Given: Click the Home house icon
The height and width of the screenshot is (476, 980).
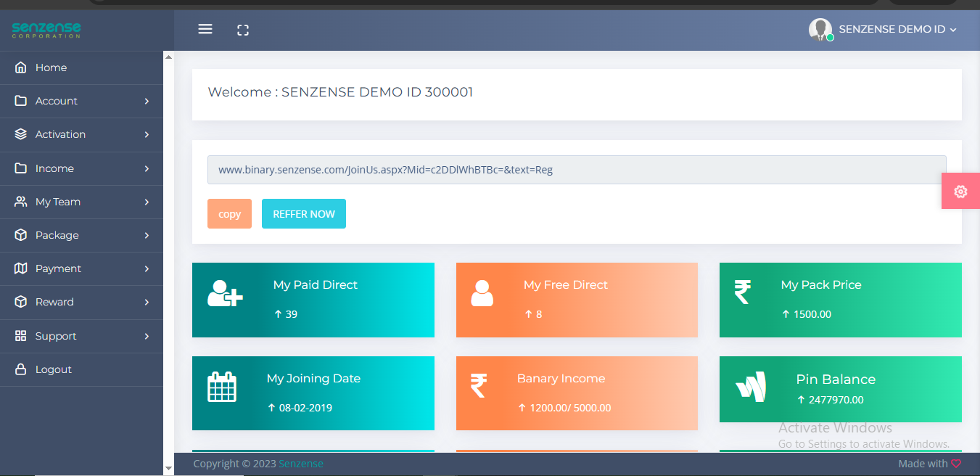Looking at the screenshot, I should pyautogui.click(x=21, y=67).
